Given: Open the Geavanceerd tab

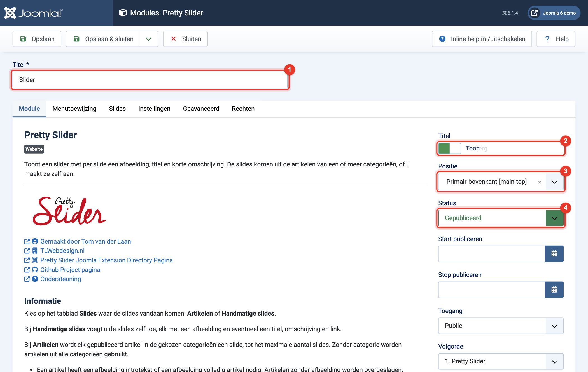Looking at the screenshot, I should (x=201, y=109).
